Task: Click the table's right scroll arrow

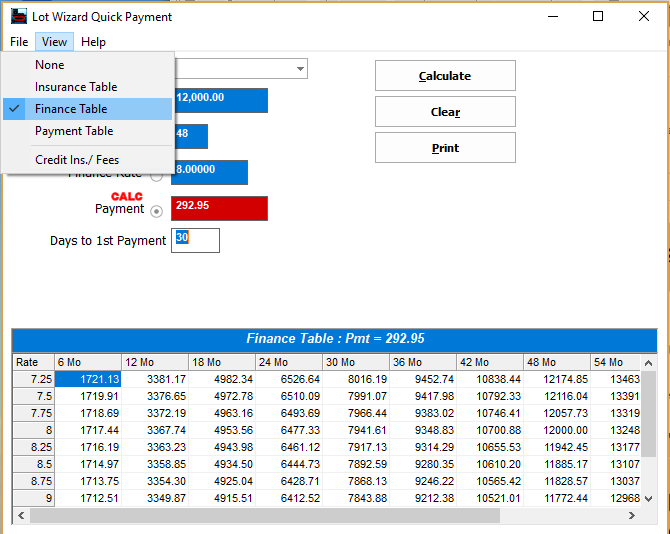Action: (632, 516)
